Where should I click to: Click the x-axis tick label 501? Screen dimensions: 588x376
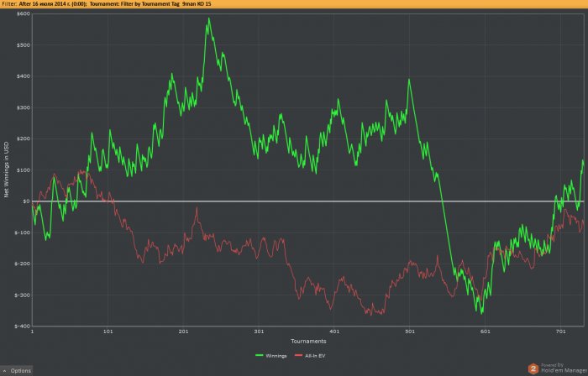[x=410, y=332]
